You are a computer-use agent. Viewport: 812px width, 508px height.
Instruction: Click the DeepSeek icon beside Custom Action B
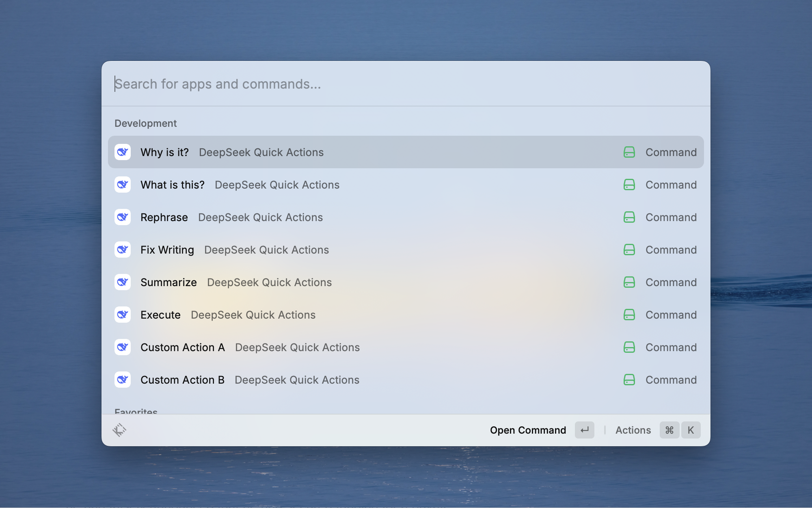coord(123,380)
